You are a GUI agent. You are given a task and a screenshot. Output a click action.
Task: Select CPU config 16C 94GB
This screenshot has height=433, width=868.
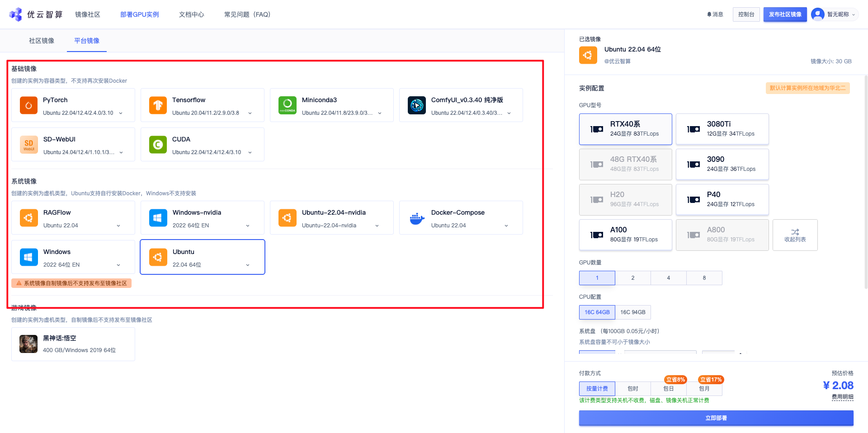[x=633, y=312]
